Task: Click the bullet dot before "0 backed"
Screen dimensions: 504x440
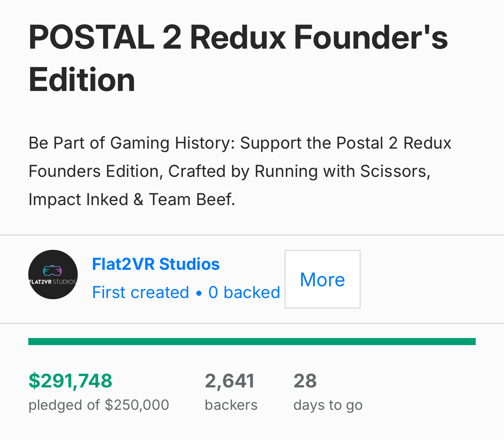Action: (x=199, y=293)
